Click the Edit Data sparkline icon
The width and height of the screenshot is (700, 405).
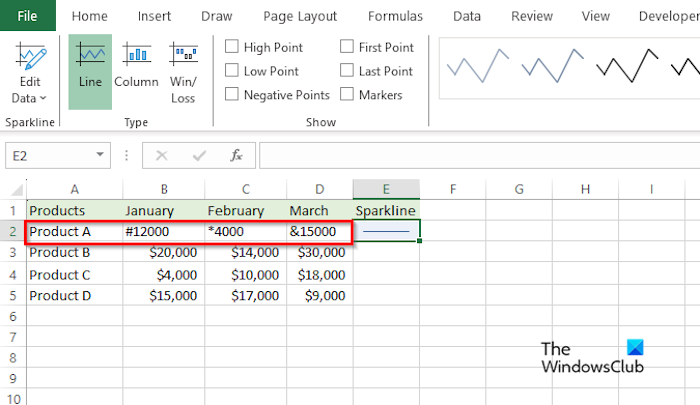[30, 56]
